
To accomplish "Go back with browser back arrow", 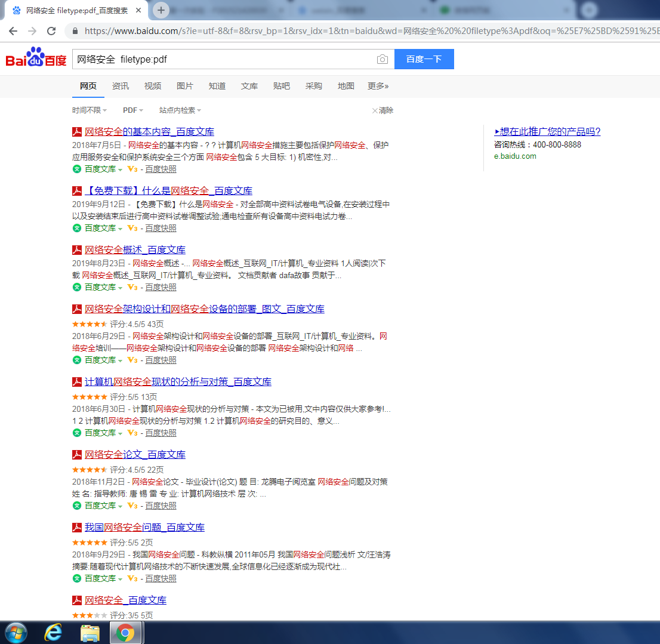I will (13, 30).
